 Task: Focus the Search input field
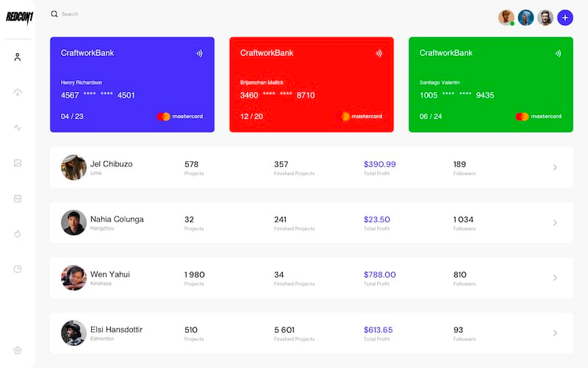point(70,14)
